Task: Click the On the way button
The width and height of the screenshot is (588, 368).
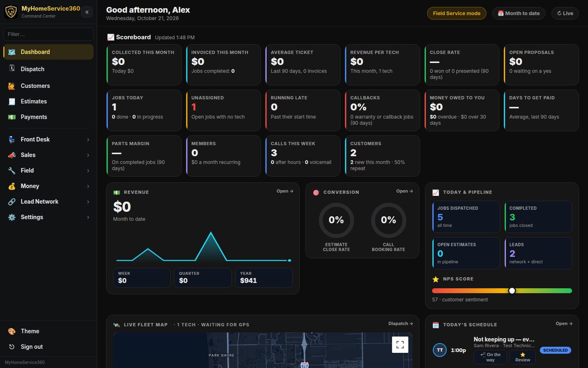Action: coord(490,357)
